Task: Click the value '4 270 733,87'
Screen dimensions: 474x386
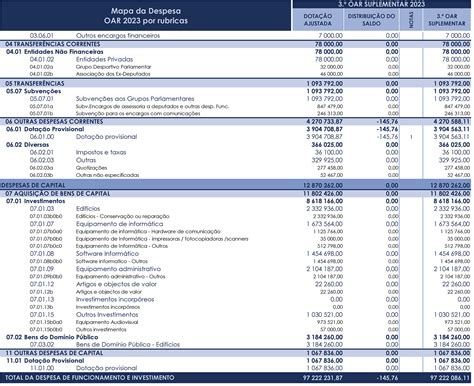Action: 324,121
